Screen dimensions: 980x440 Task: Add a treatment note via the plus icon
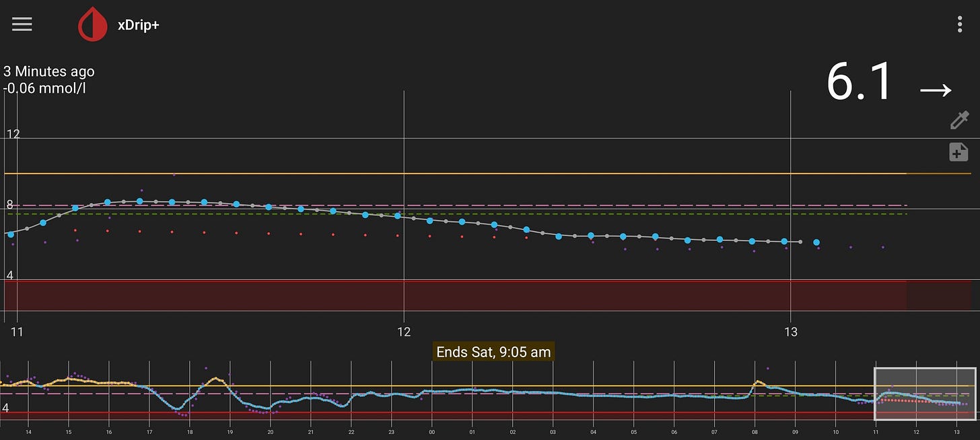pyautogui.click(x=958, y=153)
